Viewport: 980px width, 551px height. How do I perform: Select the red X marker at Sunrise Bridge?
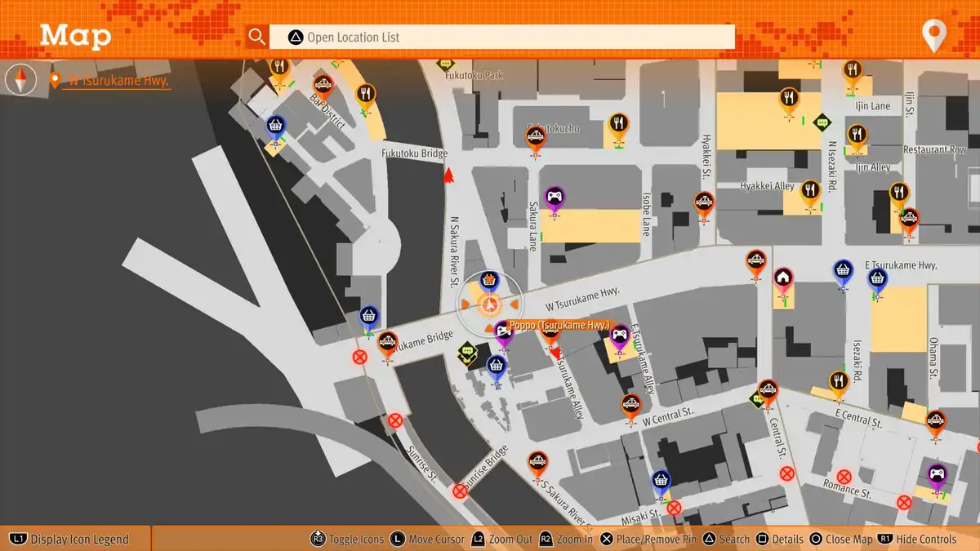[x=460, y=491]
